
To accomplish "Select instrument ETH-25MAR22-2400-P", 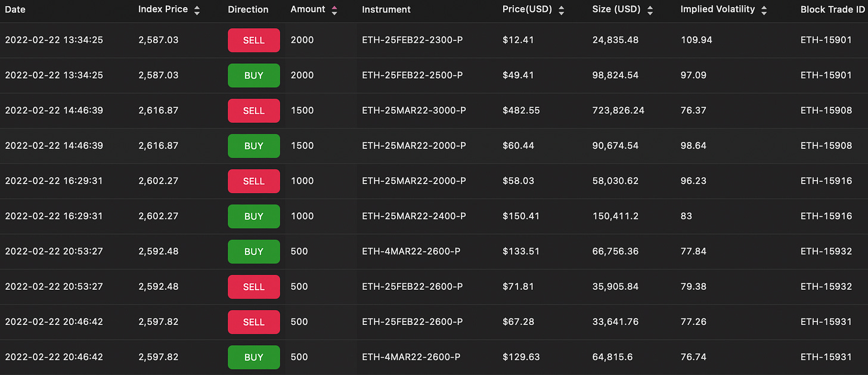I will 414,216.
